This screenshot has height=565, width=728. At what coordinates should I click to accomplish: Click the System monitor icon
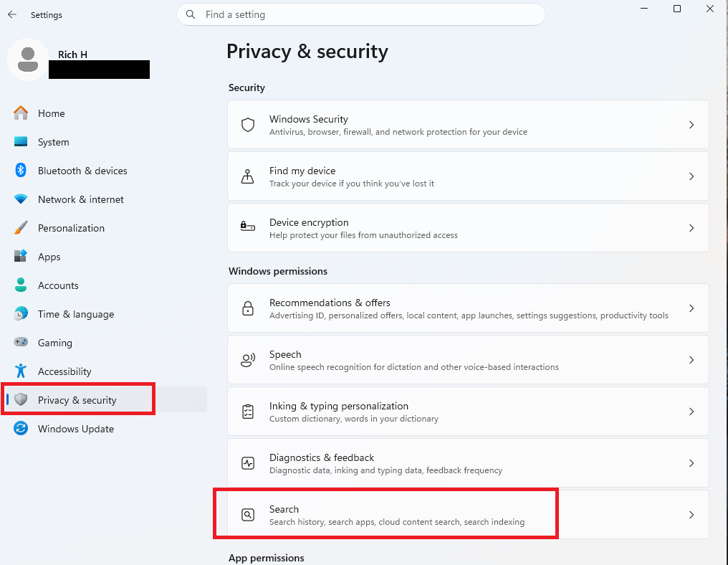tap(21, 142)
